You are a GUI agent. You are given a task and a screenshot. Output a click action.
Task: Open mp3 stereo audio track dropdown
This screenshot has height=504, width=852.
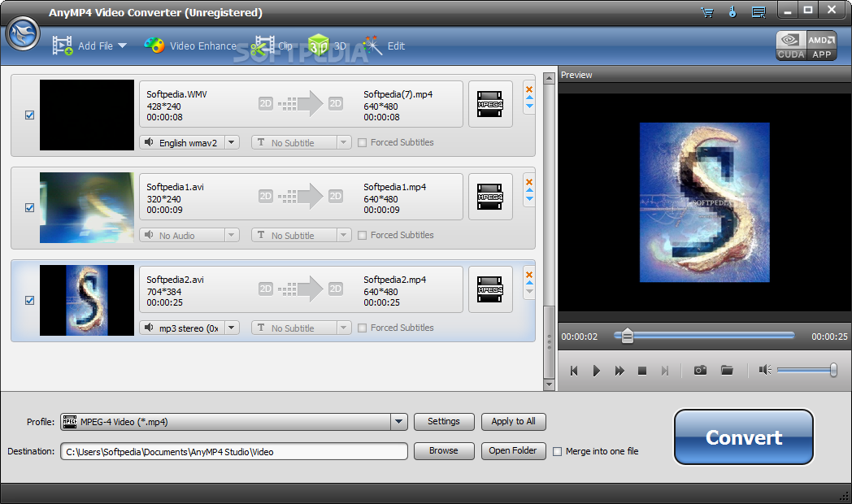point(232,328)
